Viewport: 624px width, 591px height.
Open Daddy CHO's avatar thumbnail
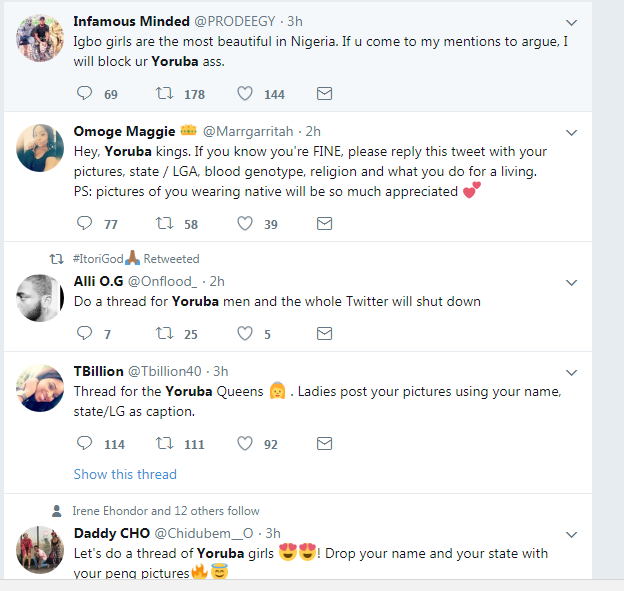tap(41, 550)
